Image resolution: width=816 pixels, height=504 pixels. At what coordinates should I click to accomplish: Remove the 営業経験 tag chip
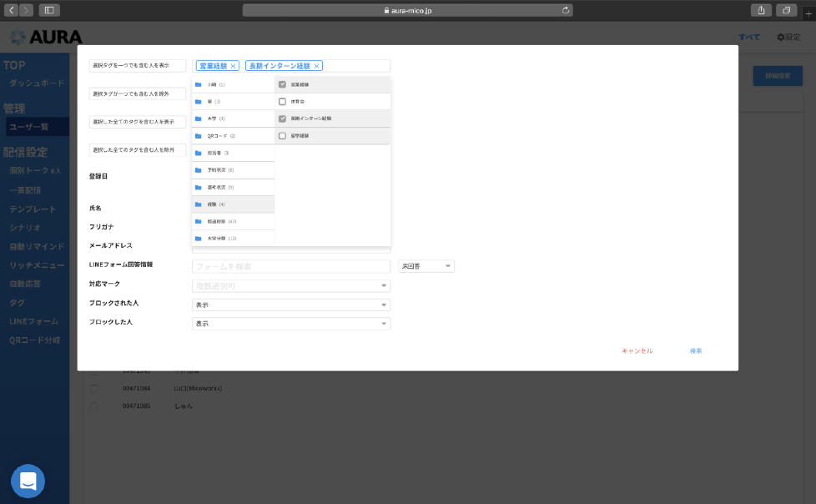(233, 66)
